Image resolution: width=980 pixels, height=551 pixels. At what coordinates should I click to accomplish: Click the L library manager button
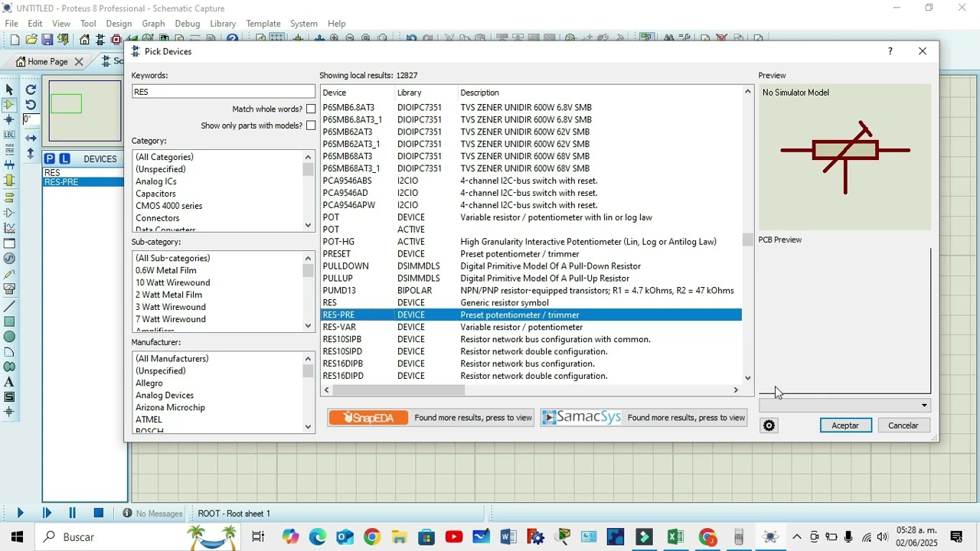pyautogui.click(x=65, y=158)
